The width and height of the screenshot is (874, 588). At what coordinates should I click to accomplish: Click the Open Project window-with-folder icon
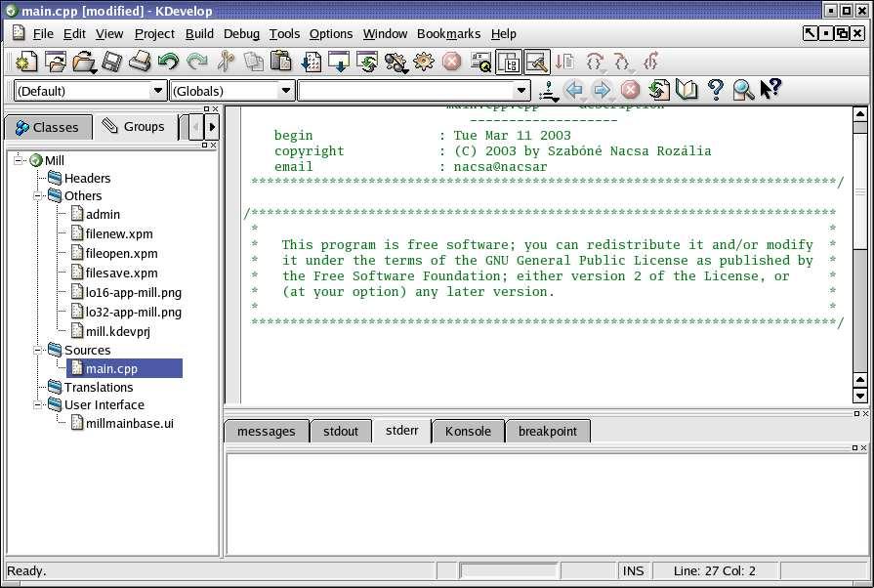(56, 62)
